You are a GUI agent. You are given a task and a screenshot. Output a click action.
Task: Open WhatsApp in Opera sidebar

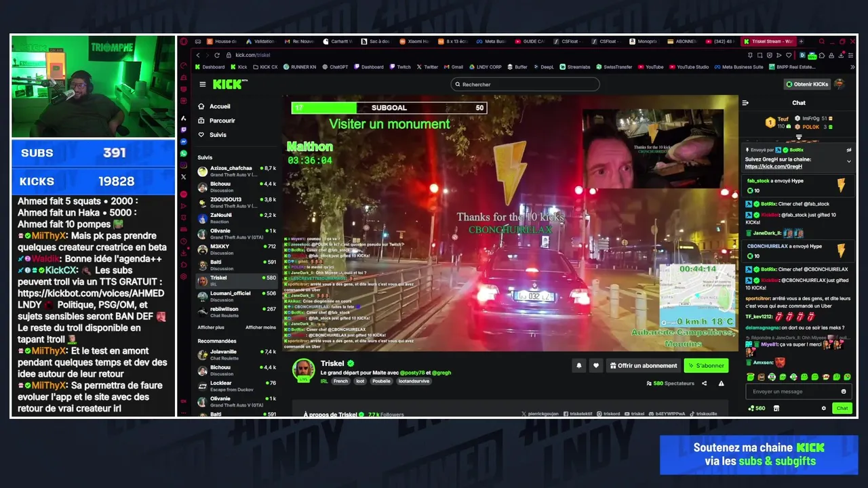(x=183, y=153)
